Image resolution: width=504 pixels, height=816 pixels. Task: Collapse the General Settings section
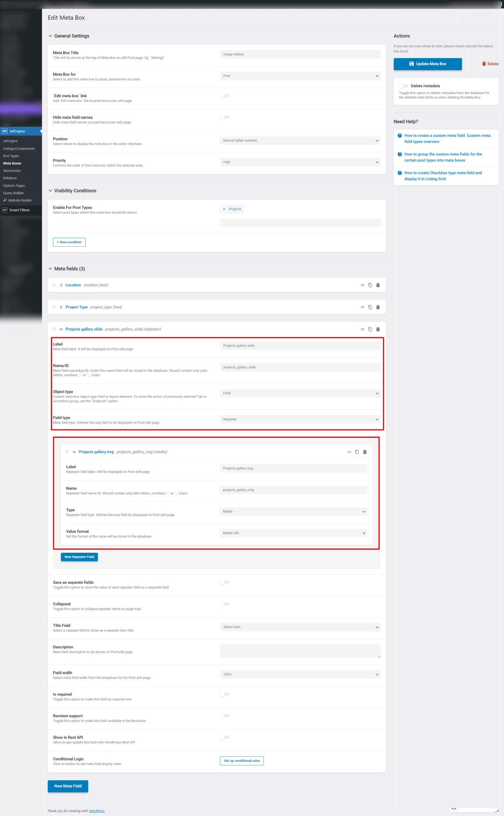click(50, 36)
